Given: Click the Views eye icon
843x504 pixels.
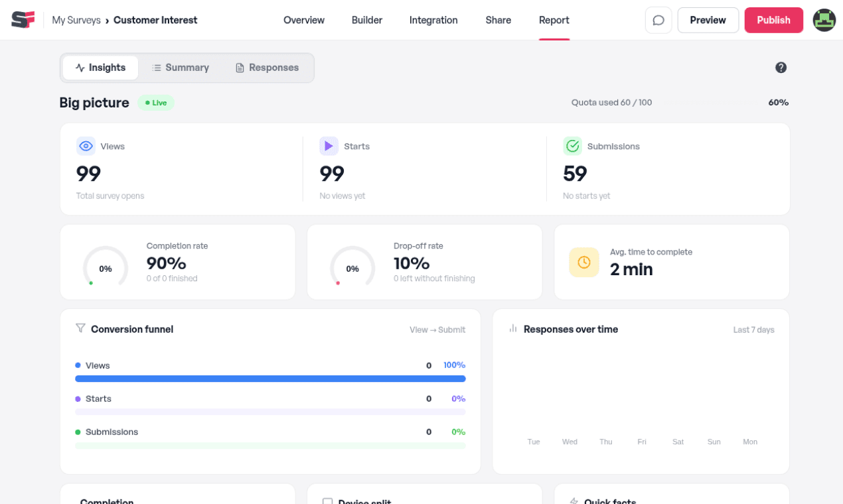Looking at the screenshot, I should pyautogui.click(x=86, y=146).
